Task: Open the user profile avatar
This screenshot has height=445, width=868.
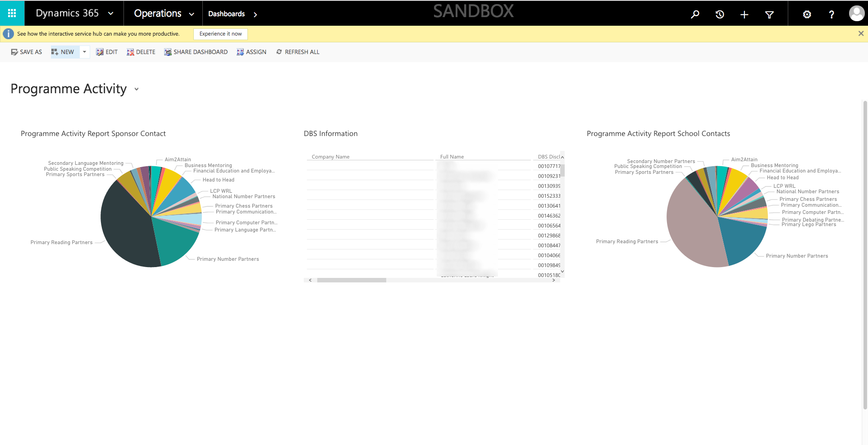Action: [856, 14]
